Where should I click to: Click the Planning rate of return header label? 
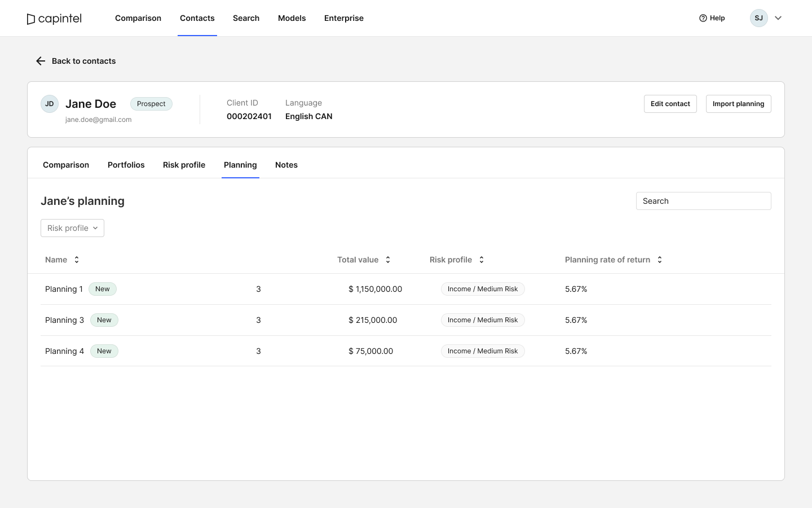[x=608, y=260]
